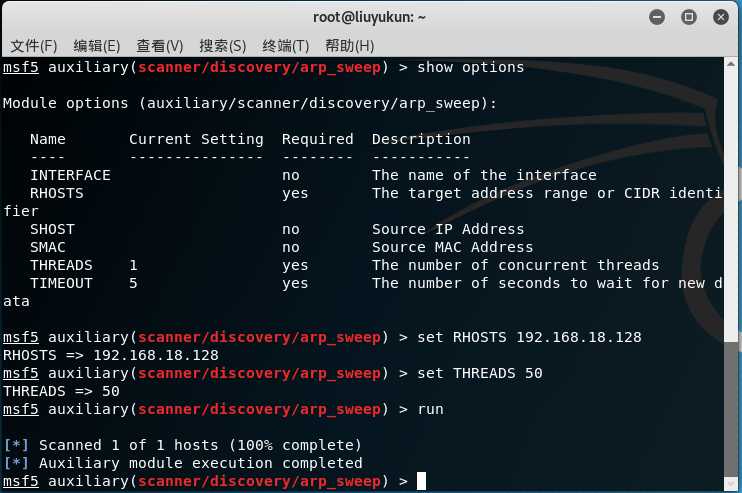Open the 帮助(H) menu
Viewport: 742px width, 493px height.
349,46
